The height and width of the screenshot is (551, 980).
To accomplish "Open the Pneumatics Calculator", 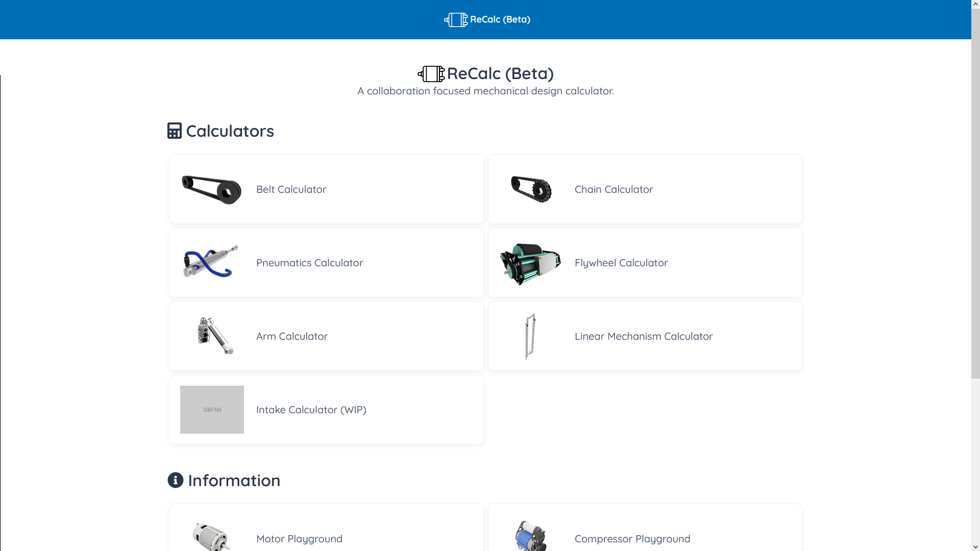I will [309, 263].
